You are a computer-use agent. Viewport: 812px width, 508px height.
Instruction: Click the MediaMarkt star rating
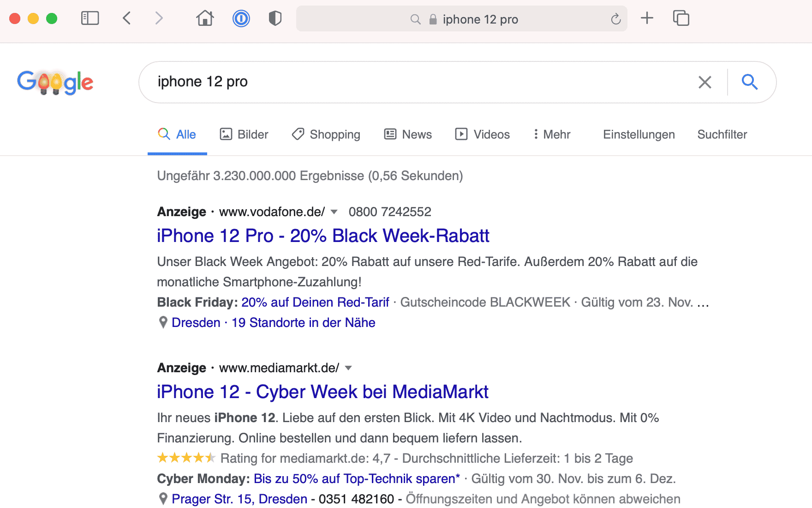186,458
